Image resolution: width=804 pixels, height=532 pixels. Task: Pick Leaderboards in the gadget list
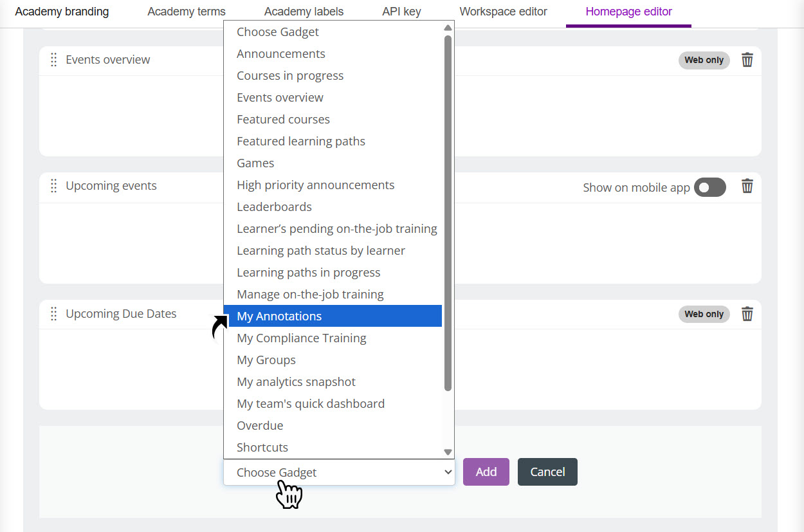tap(332, 206)
